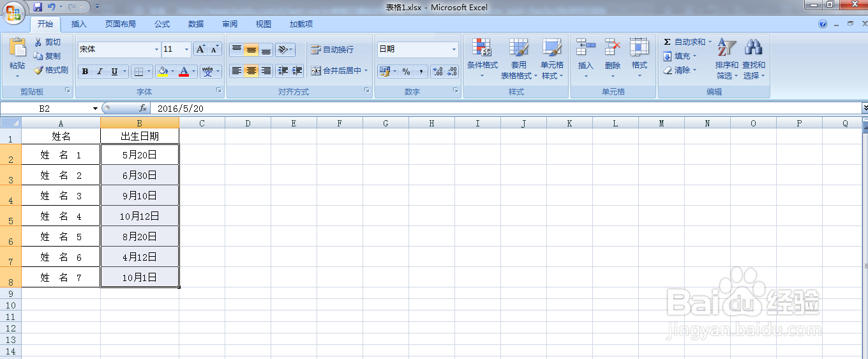This screenshot has width=868, height=359.
Task: Toggle bottom vertical alignment
Action: pyautogui.click(x=266, y=49)
